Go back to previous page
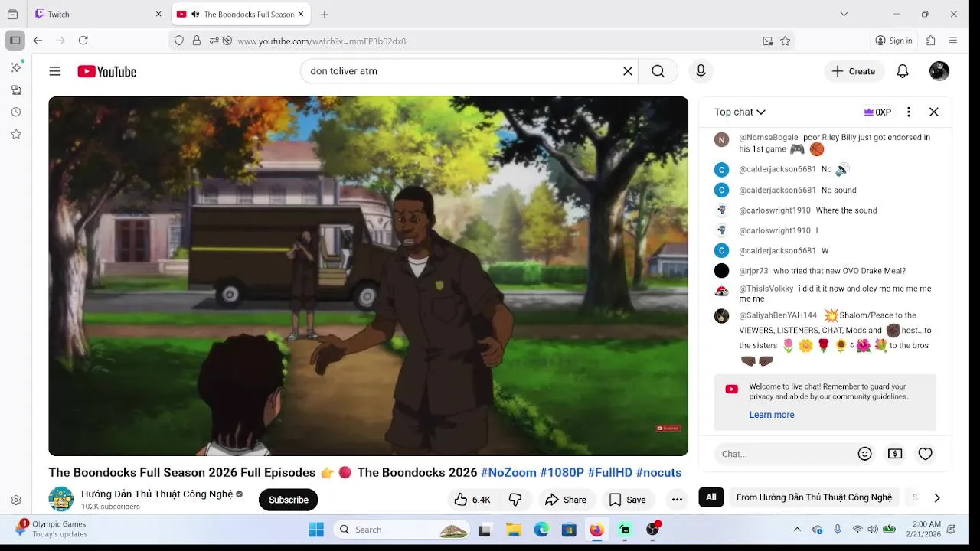The image size is (980, 551). pyautogui.click(x=38, y=41)
